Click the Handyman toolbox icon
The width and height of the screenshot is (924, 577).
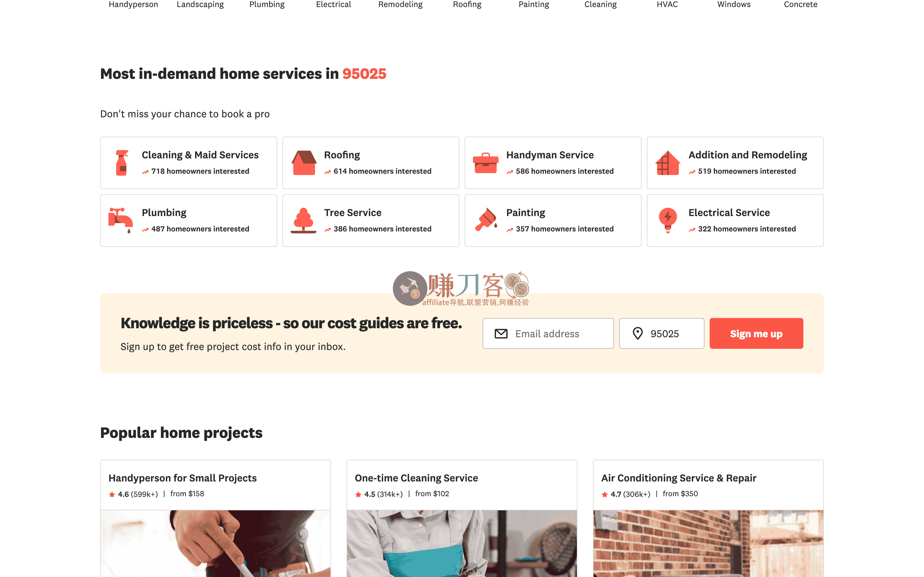pos(486,163)
